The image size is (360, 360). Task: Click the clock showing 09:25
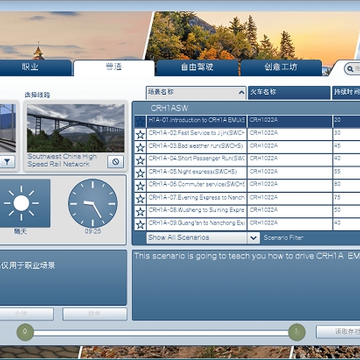pos(93,203)
